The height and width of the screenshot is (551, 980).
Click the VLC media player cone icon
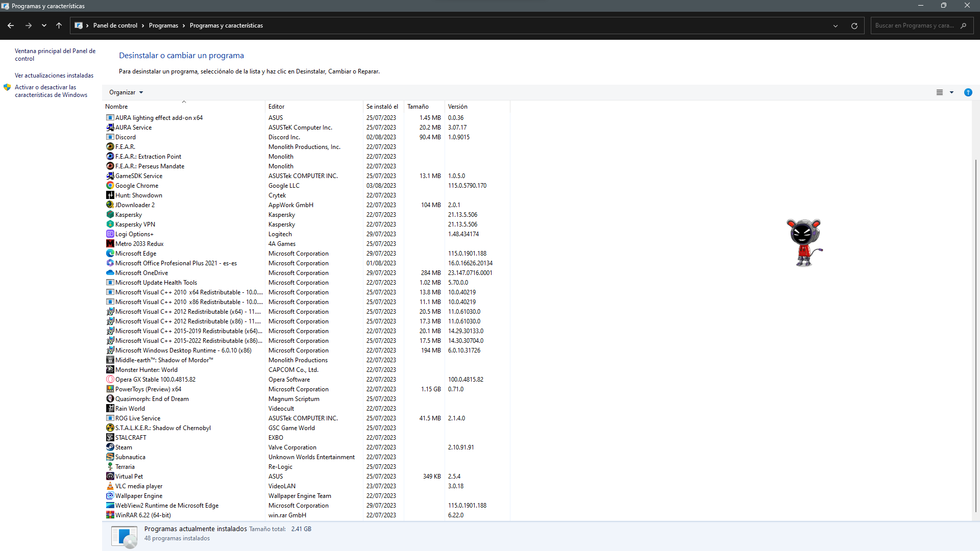(110, 486)
